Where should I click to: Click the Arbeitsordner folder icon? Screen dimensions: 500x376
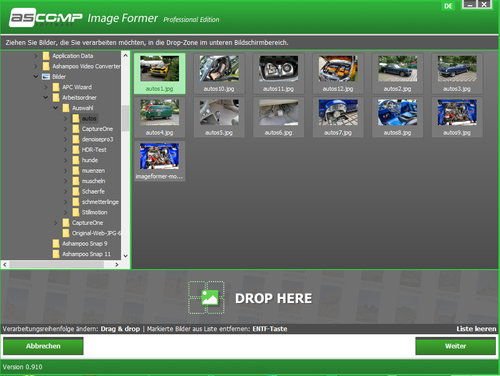coord(56,98)
